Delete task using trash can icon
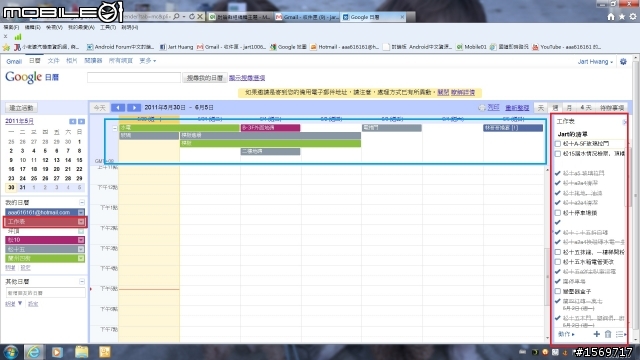The height and width of the screenshot is (360, 640). pyautogui.click(x=608, y=334)
